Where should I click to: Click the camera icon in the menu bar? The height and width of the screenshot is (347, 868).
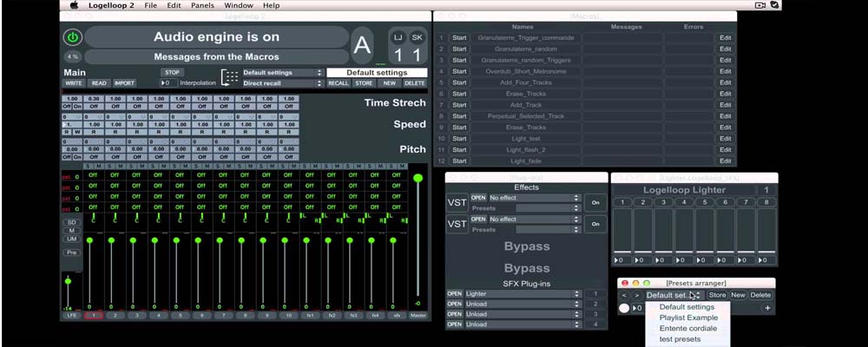tap(760, 5)
